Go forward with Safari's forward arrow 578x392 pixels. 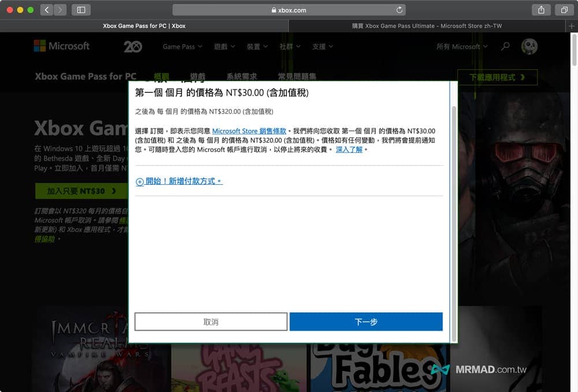point(60,10)
